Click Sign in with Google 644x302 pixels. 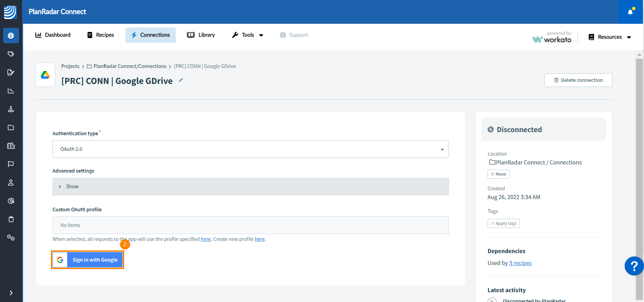pos(88,260)
